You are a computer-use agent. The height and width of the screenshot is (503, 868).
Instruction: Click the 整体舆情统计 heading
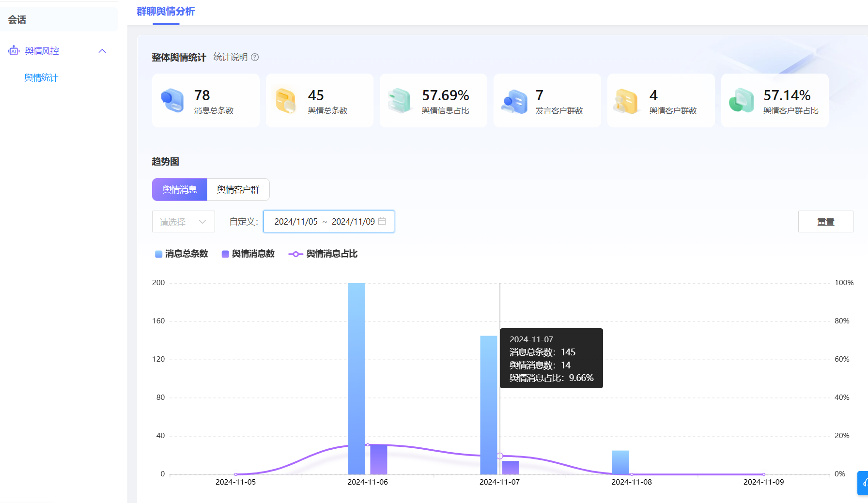[x=179, y=58]
